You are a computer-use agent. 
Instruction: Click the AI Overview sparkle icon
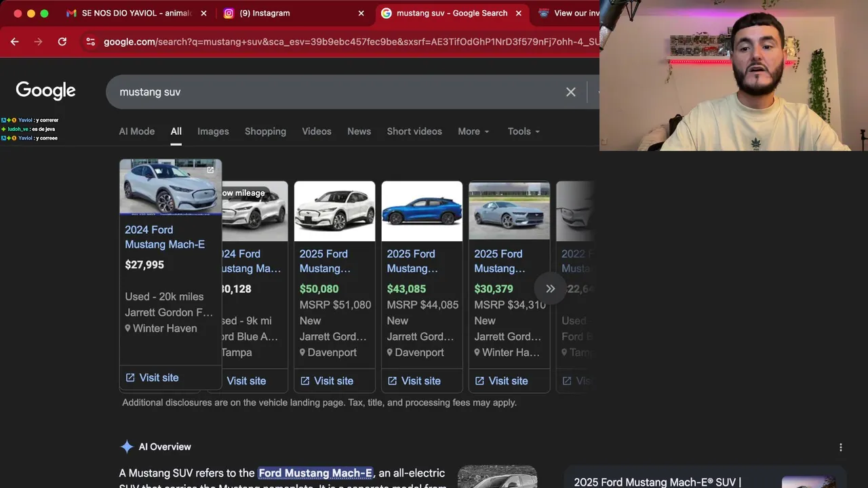(127, 447)
